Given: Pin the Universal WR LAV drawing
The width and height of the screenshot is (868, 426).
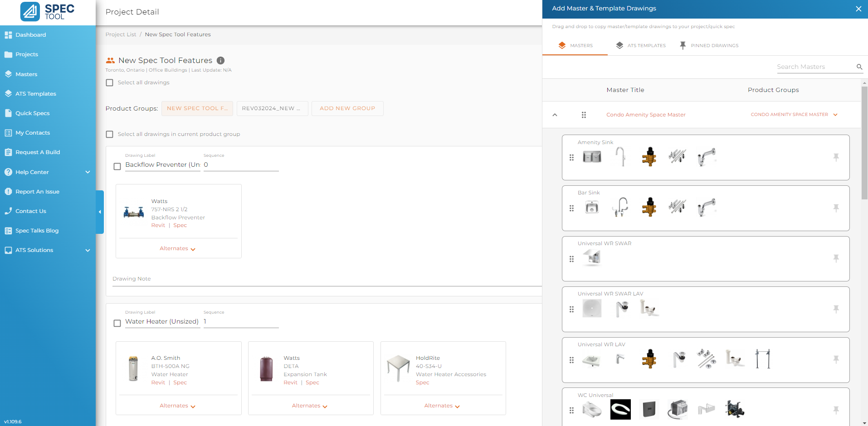Looking at the screenshot, I should tap(836, 359).
